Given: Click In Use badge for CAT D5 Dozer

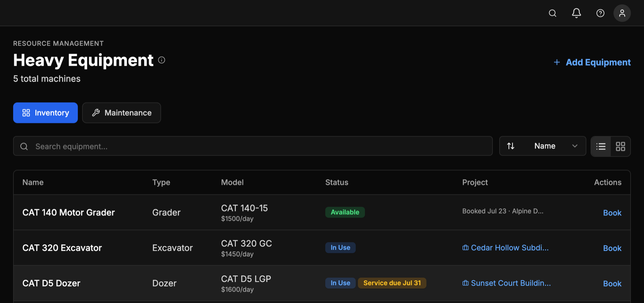Looking at the screenshot, I should pyautogui.click(x=340, y=283).
